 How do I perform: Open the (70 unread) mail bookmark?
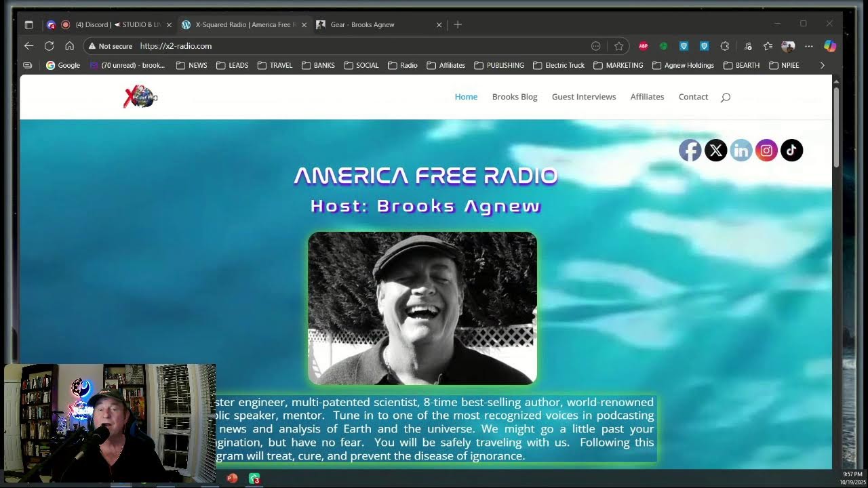(128, 65)
